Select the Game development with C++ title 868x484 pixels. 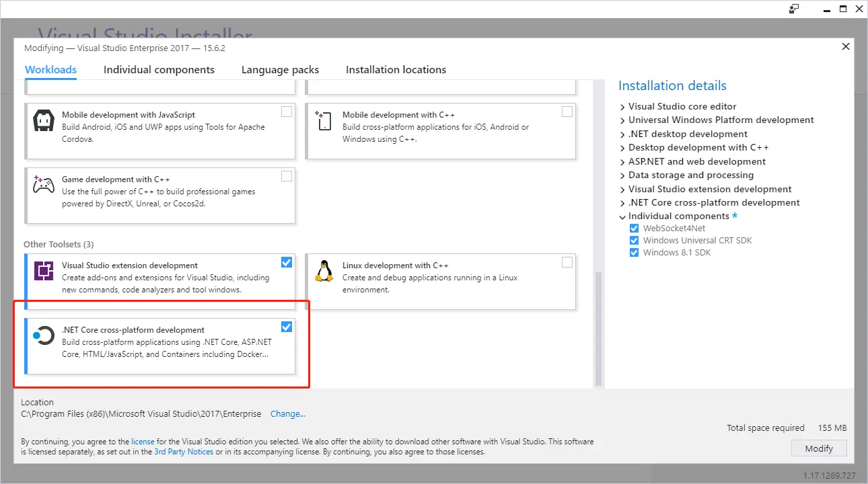pos(116,179)
